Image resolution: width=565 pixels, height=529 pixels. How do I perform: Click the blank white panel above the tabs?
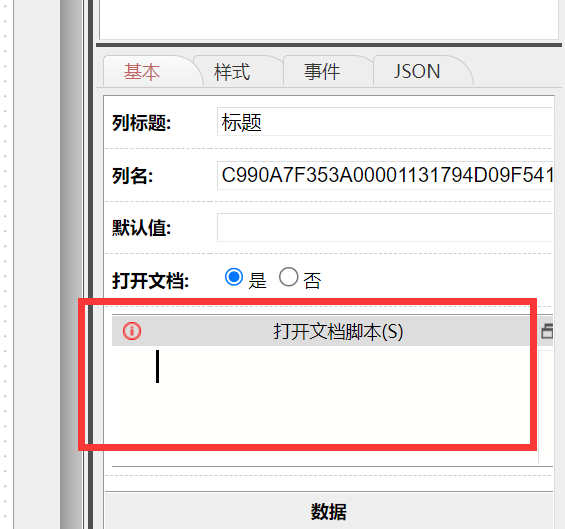[329, 19]
